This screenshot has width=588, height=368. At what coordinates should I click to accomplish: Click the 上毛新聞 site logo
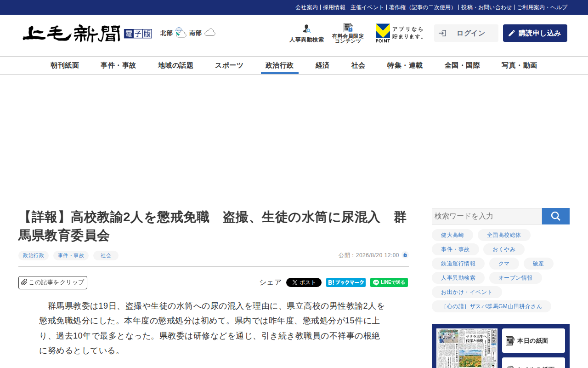(x=72, y=33)
